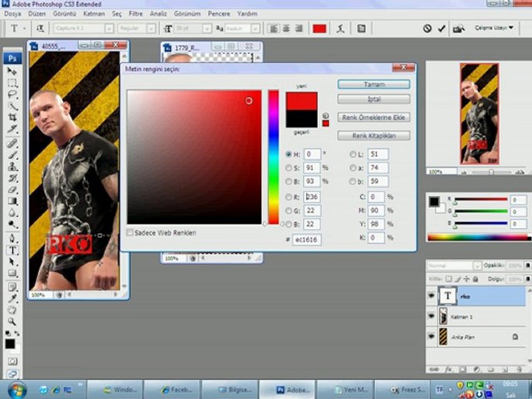
Task: Hide the Katman 1 layer via eye icon
Action: click(x=431, y=316)
